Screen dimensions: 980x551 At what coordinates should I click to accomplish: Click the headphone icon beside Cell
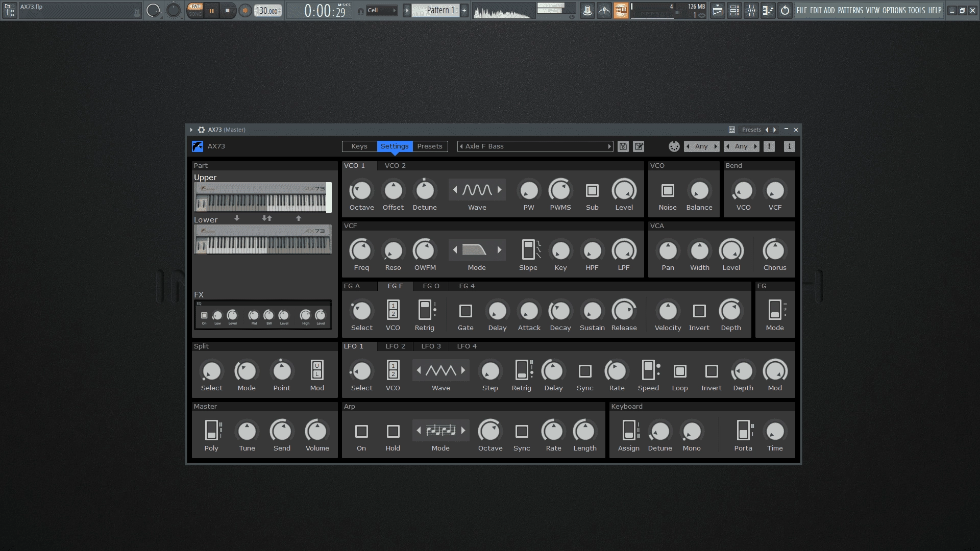361,11
